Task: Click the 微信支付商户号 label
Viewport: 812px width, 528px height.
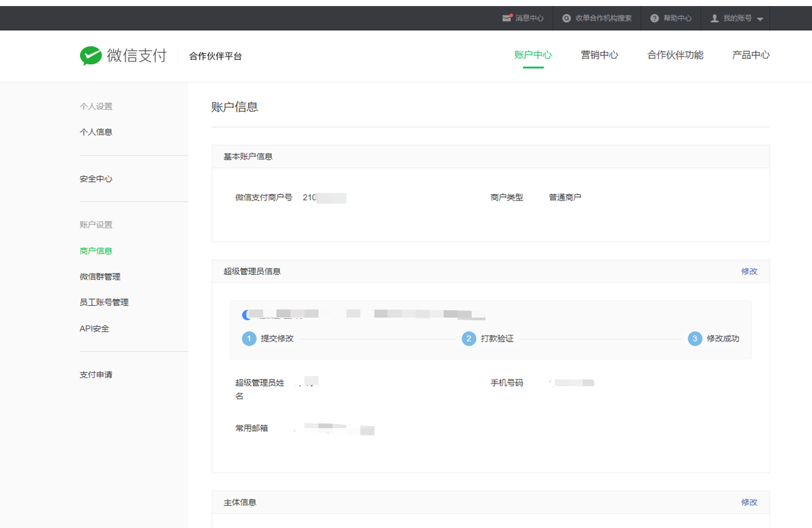Action: click(x=264, y=198)
